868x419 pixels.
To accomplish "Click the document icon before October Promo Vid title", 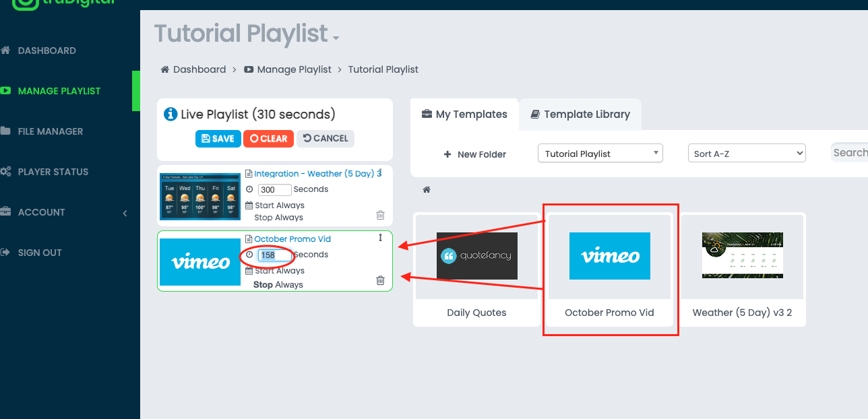I will 249,239.
